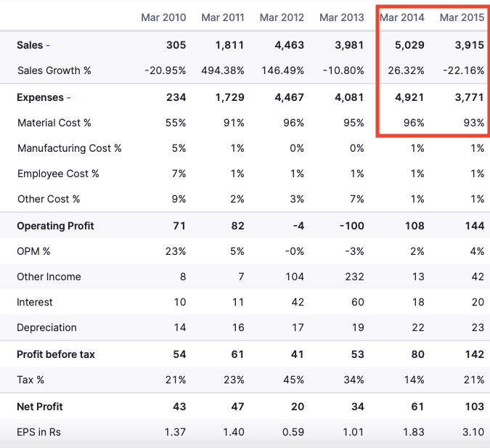Click the Material Cost % row label
The height and width of the screenshot is (448, 490).
point(54,123)
